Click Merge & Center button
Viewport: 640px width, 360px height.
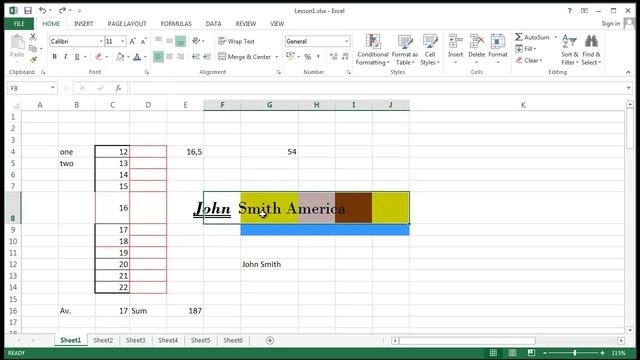click(x=244, y=57)
